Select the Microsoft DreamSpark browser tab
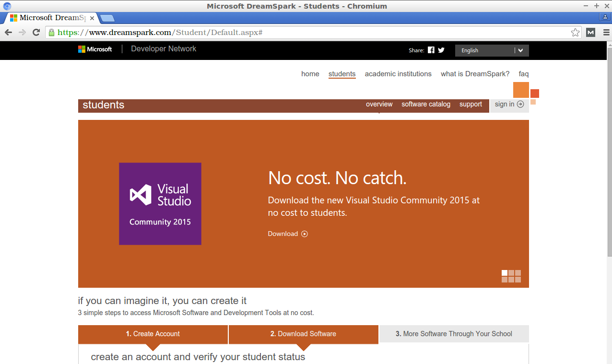Screen dimensions: 612x364 (52, 18)
